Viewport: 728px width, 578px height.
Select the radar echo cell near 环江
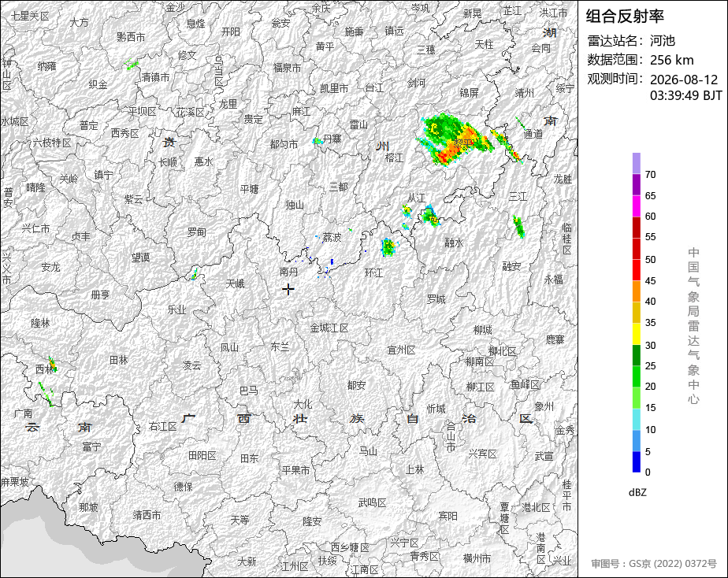(388, 246)
